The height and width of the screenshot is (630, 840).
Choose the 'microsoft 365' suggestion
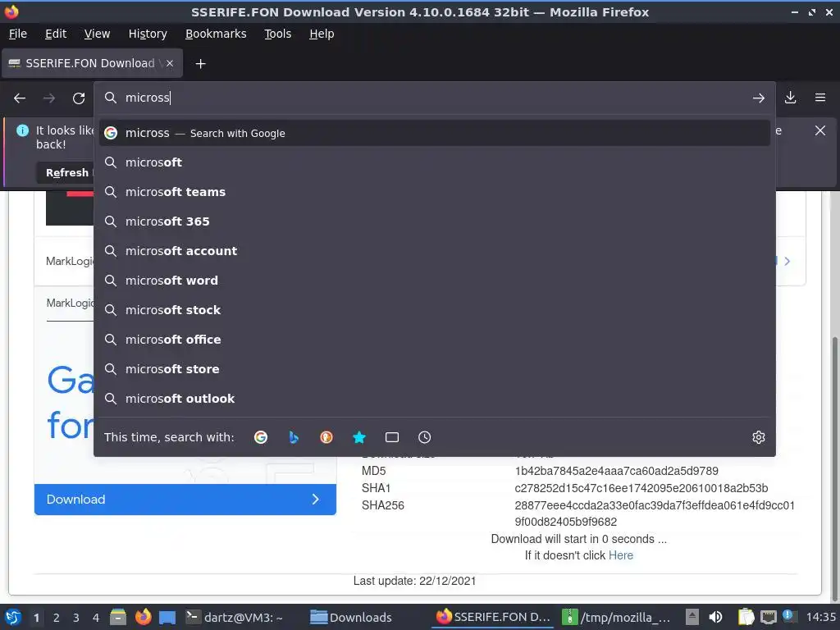pyautogui.click(x=435, y=221)
